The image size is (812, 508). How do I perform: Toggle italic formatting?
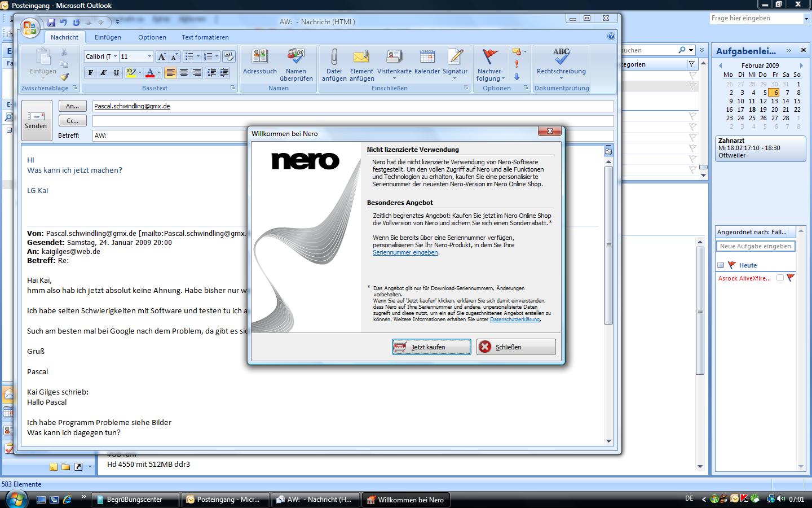pos(103,73)
